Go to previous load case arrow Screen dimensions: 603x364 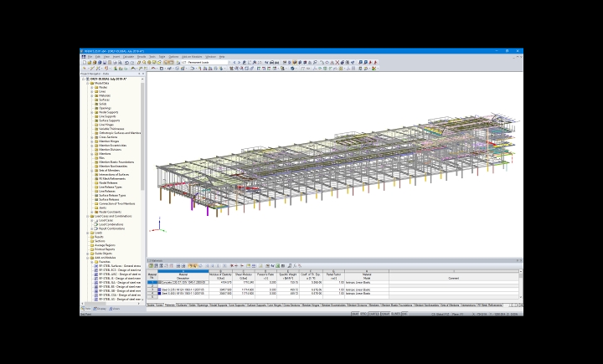pyautogui.click(x=234, y=62)
